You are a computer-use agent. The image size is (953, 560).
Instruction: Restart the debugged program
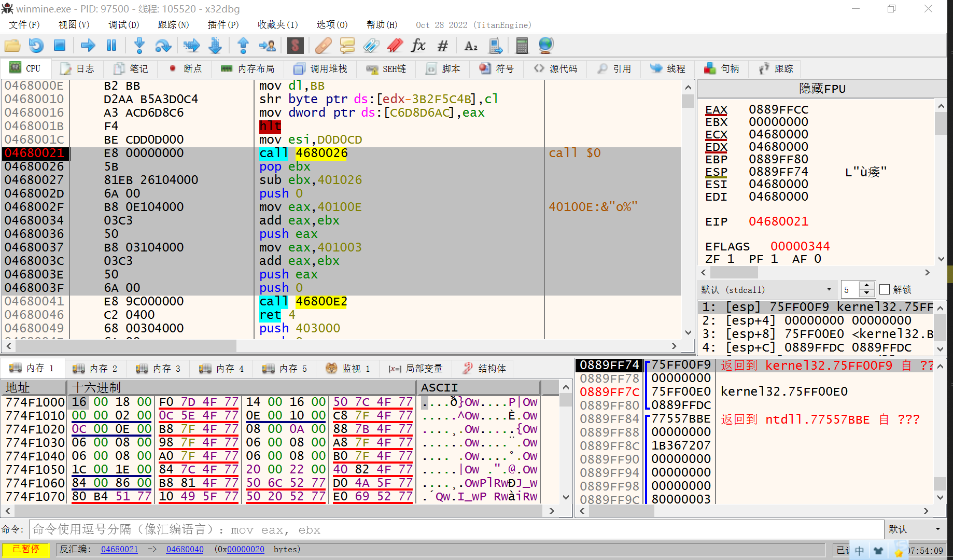tap(36, 46)
